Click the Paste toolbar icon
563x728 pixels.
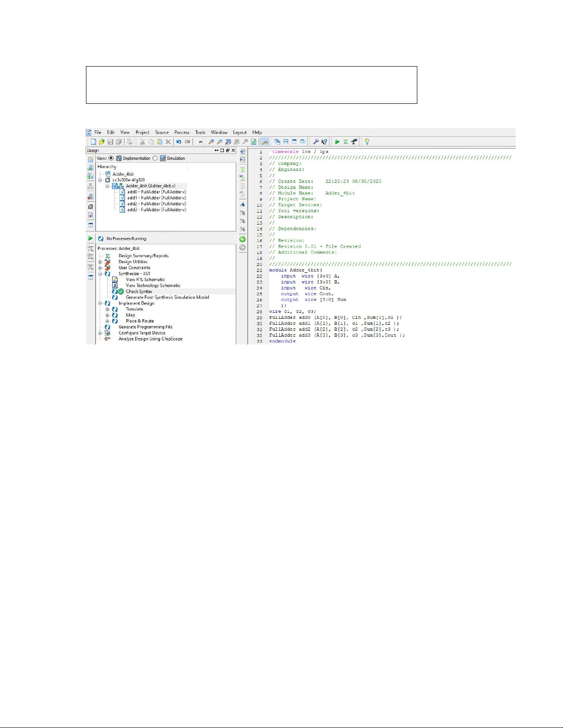click(x=159, y=142)
